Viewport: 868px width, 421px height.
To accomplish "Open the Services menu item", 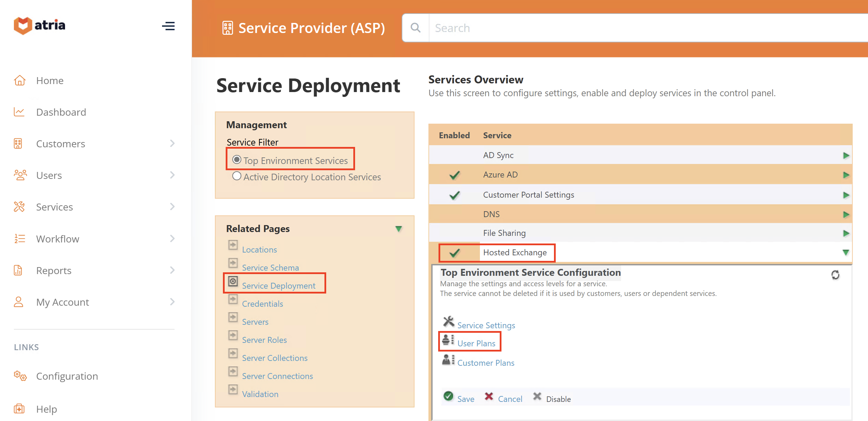I will tap(54, 207).
